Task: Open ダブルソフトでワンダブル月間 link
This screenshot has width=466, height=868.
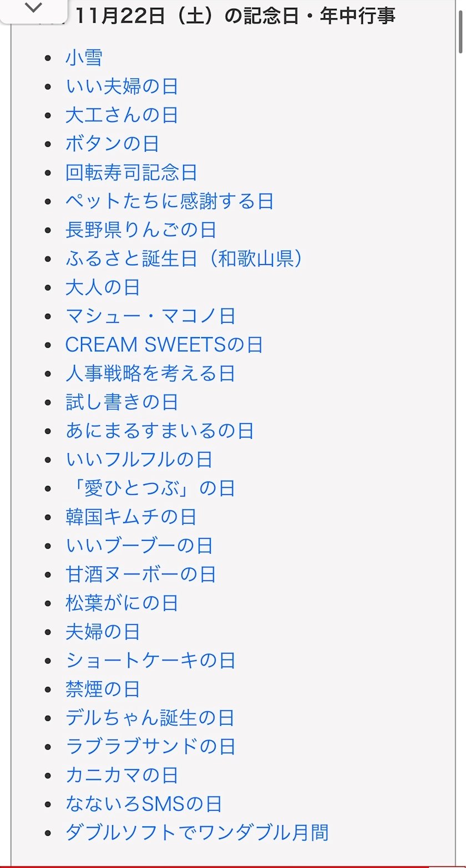Action: 197,832
